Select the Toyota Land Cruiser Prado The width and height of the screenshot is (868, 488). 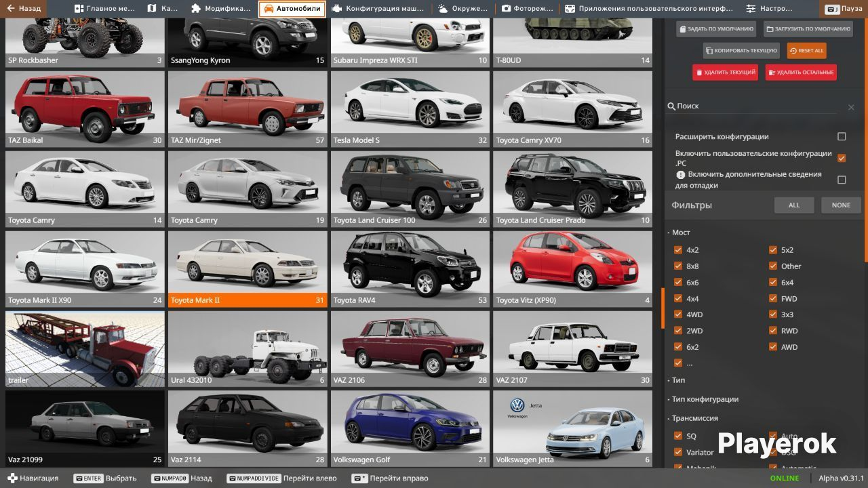(572, 188)
